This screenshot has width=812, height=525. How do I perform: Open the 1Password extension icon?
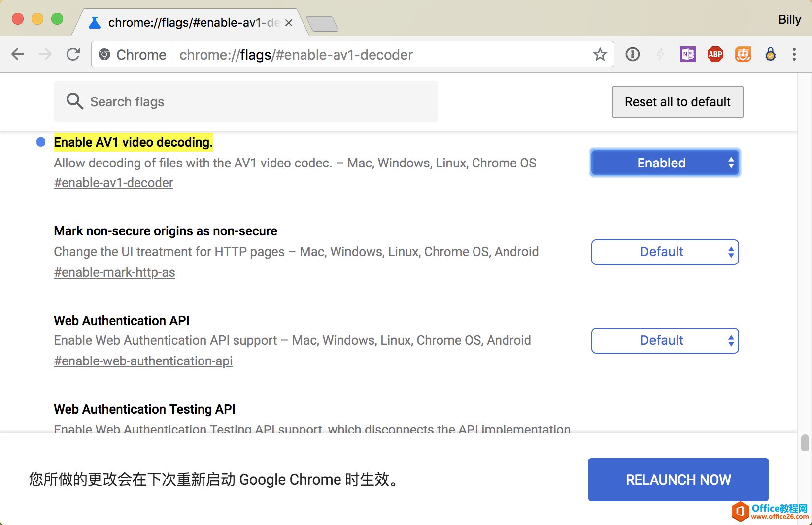click(632, 54)
